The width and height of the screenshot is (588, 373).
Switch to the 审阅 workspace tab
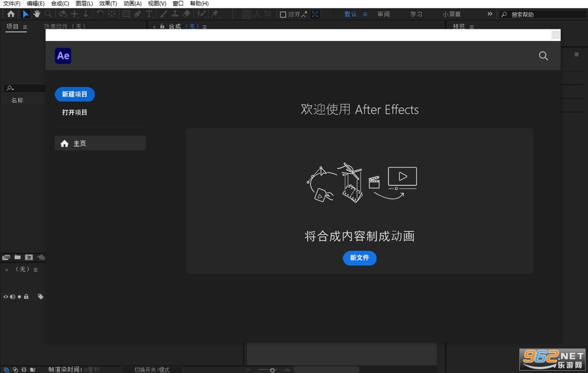pyautogui.click(x=384, y=14)
